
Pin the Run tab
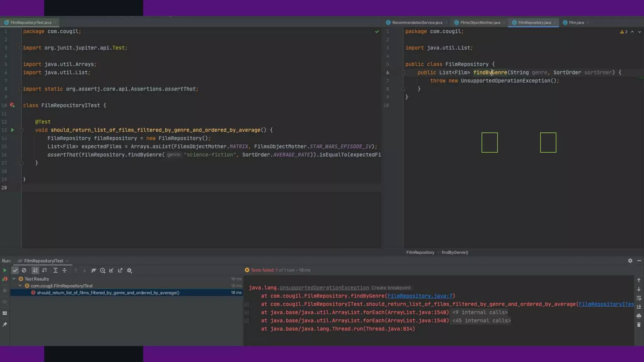[5, 324]
